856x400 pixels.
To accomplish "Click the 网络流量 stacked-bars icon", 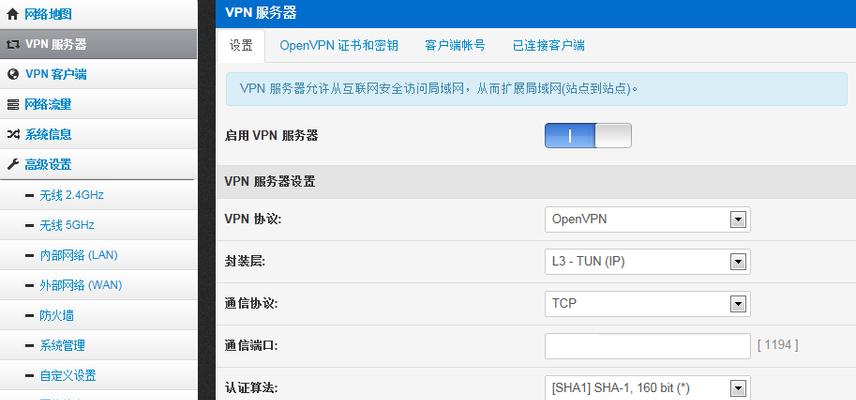I will coord(13,105).
